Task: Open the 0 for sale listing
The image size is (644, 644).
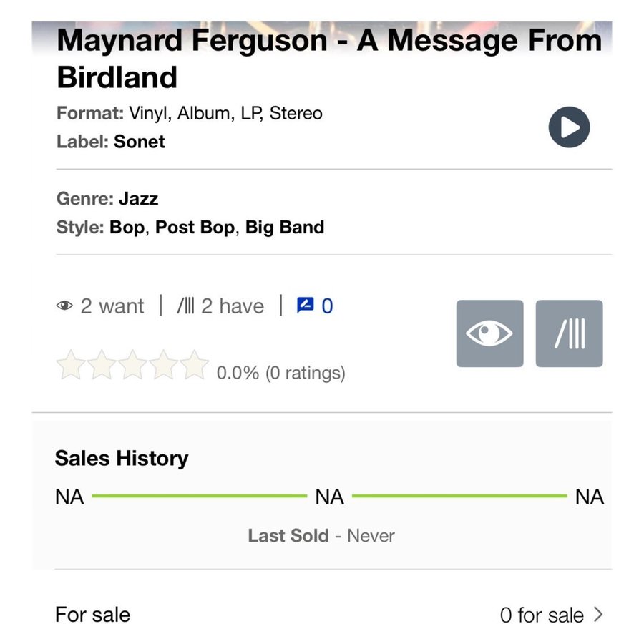Action: 542,615
